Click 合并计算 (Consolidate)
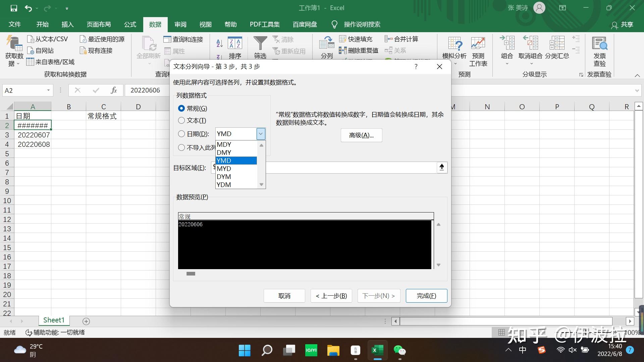The image size is (644, 362). (x=401, y=39)
